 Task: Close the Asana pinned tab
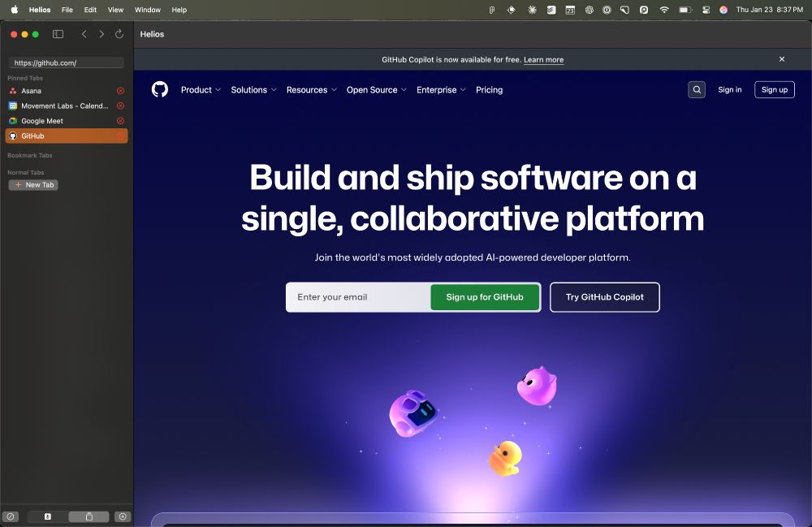tap(121, 91)
